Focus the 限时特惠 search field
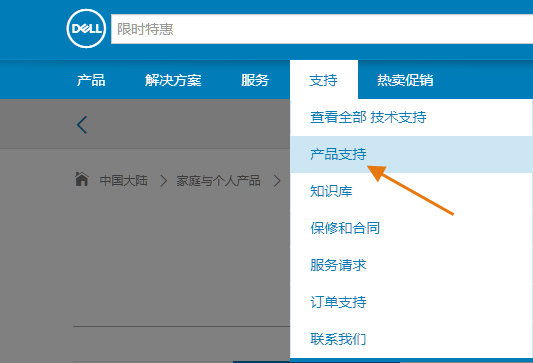 tap(322, 29)
